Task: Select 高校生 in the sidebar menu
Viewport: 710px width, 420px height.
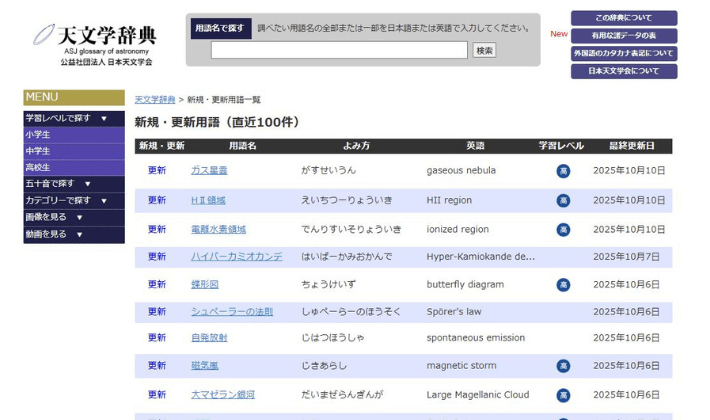Action: coord(74,168)
